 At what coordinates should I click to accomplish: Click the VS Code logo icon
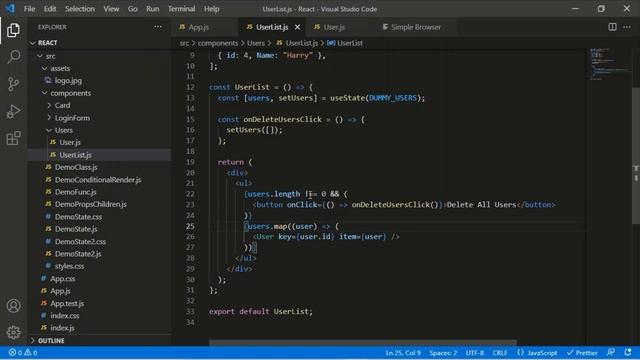click(10, 8)
